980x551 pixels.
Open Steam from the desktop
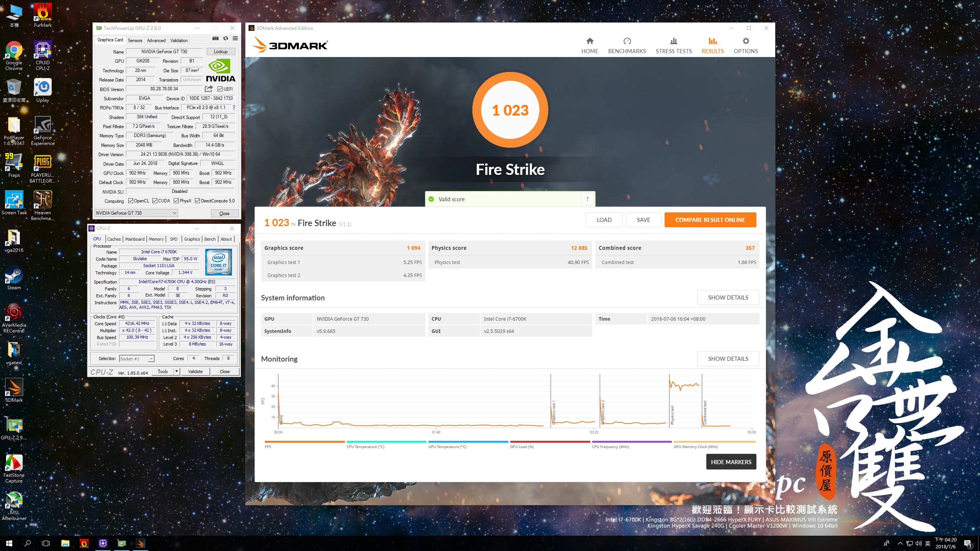14,278
